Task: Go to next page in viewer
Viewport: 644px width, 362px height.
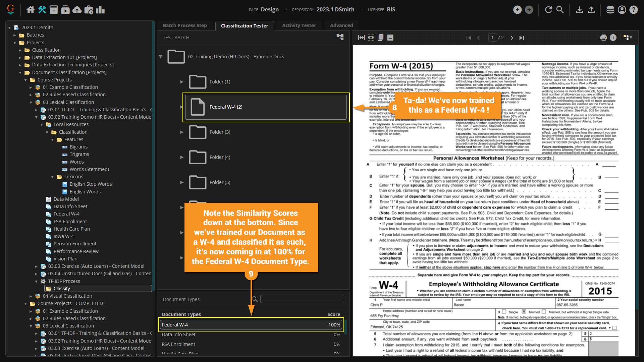Action: [x=512, y=38]
